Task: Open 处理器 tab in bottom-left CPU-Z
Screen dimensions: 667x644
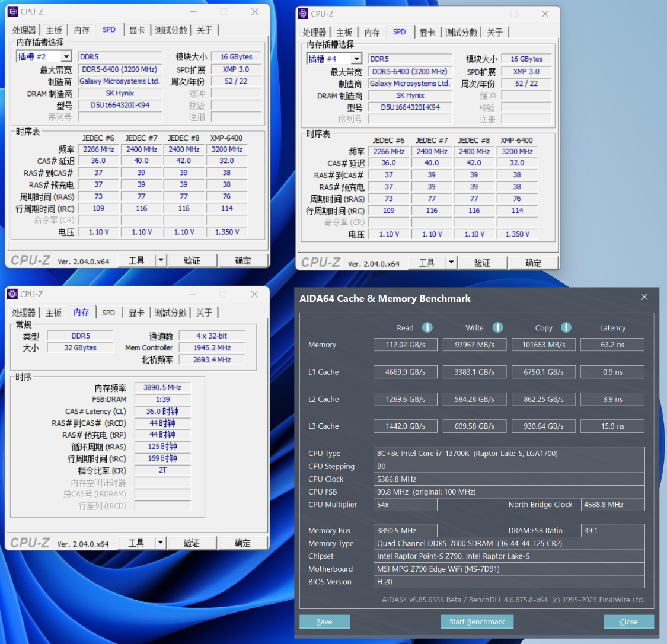Action: click(23, 313)
